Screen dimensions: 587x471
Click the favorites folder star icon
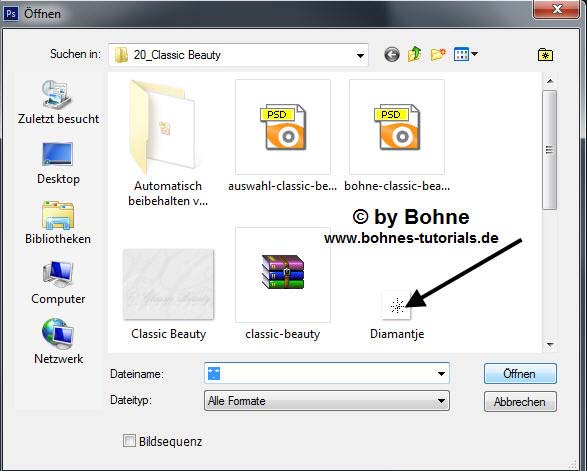[545, 55]
